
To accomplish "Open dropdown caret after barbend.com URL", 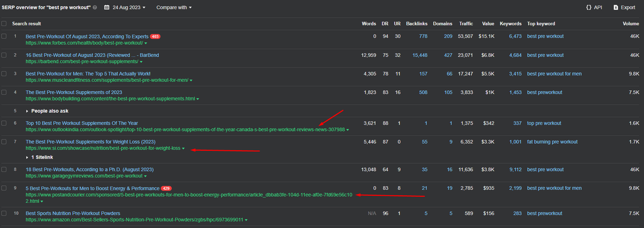I will point(141,62).
